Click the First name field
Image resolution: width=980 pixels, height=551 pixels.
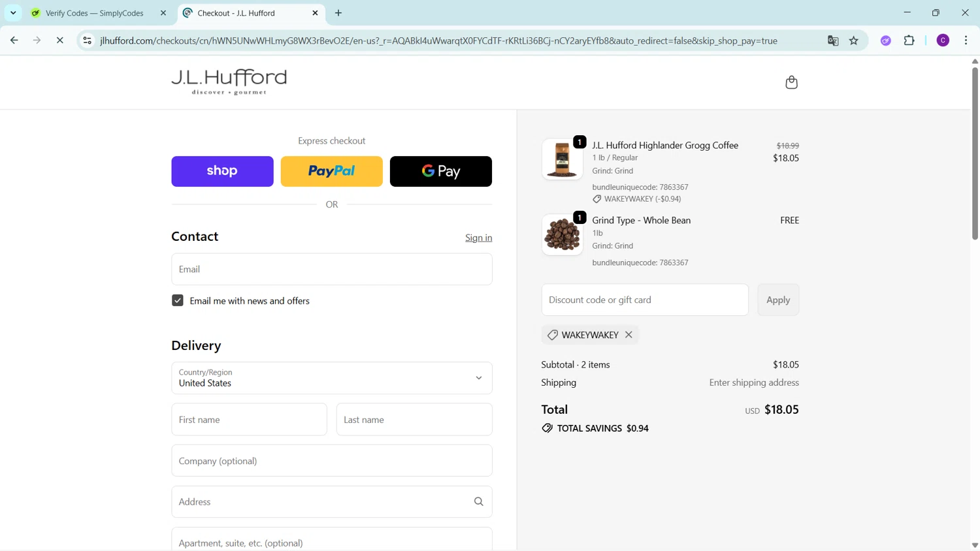[x=249, y=419]
